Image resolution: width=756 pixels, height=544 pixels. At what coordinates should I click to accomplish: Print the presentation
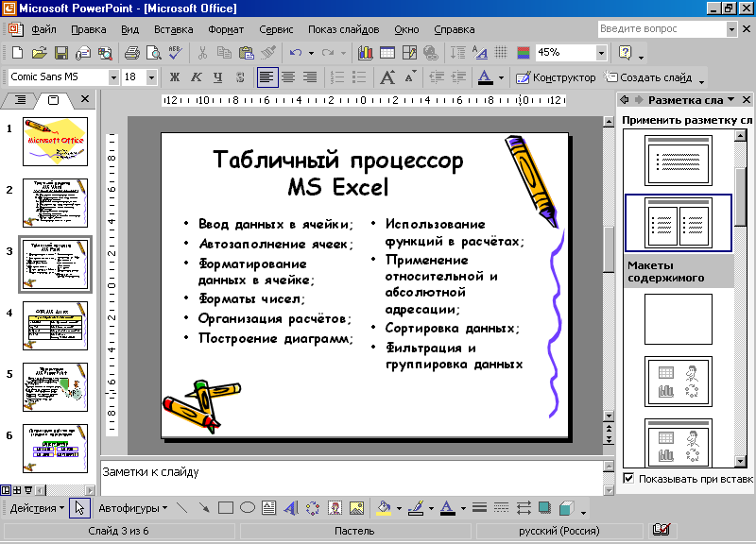tap(131, 53)
